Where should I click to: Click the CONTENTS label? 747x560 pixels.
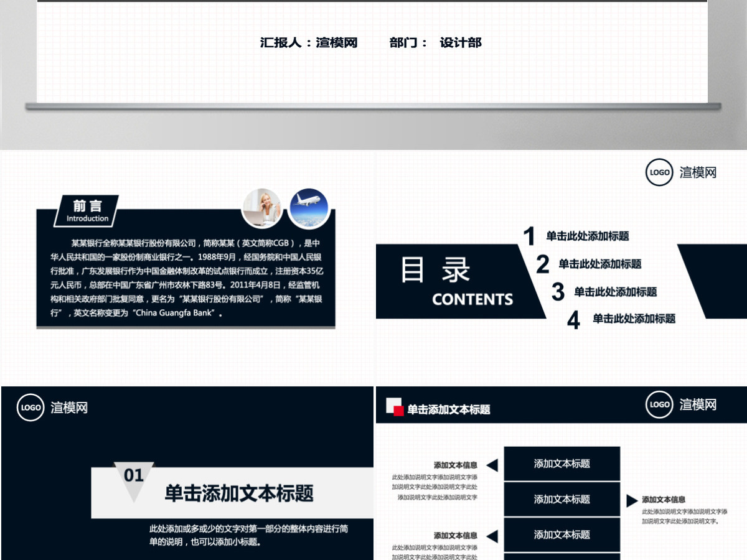[x=472, y=299]
